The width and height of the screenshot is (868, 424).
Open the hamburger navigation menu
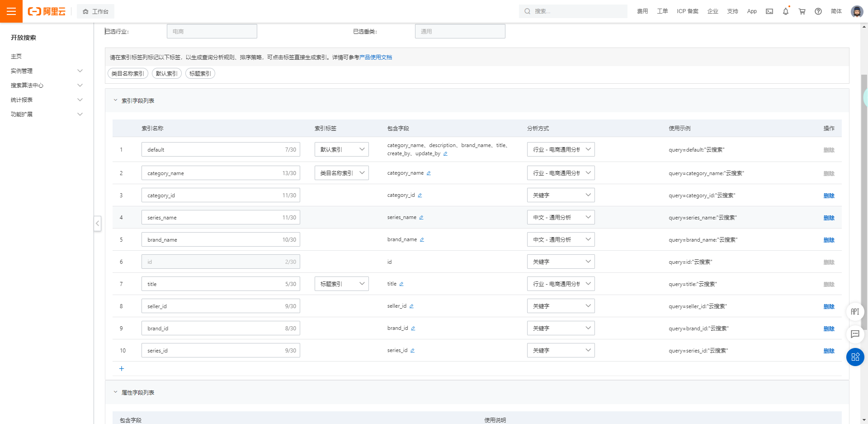(x=11, y=11)
